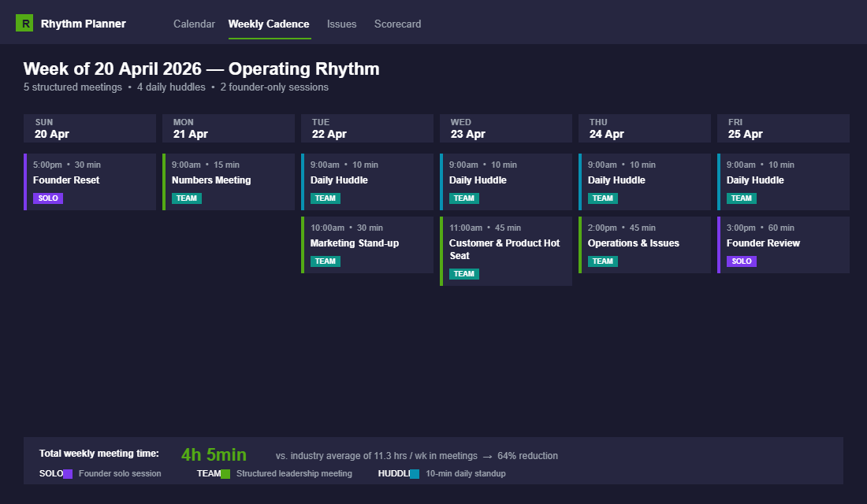Click the THU 24 Apr day header
This screenshot has height=504, width=867.
click(x=644, y=128)
